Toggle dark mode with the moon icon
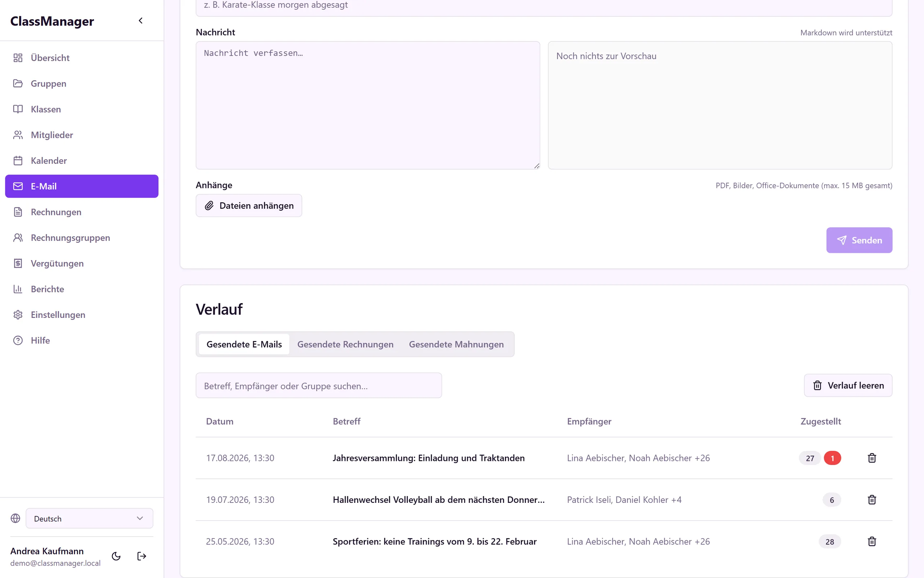Viewport: 924px width, 578px height. pyautogui.click(x=116, y=556)
